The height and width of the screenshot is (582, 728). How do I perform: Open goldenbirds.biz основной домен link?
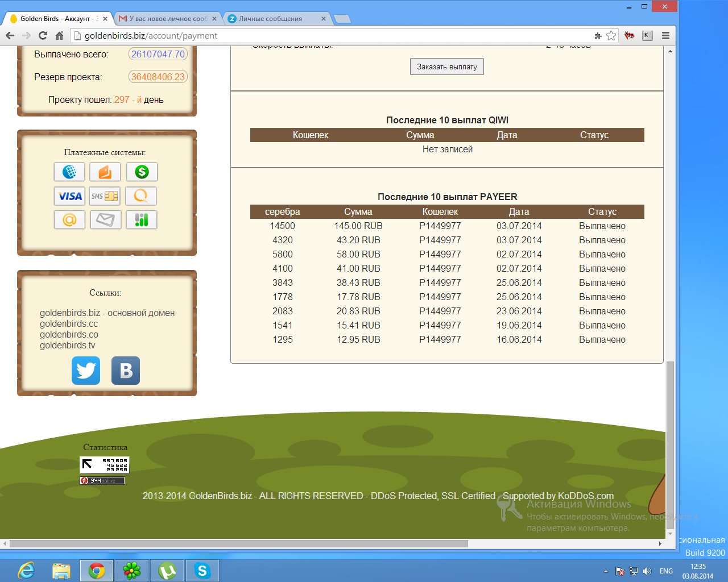107,313
